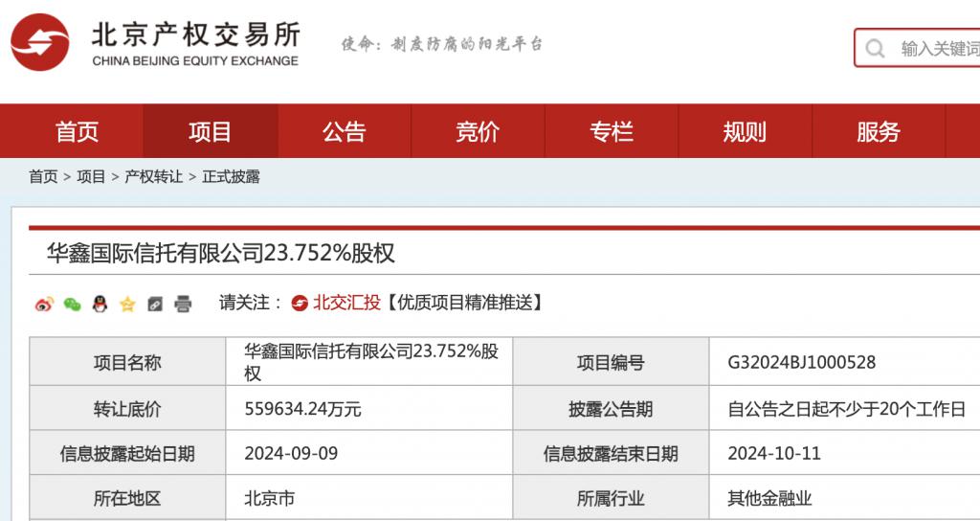Click the printer icon
The width and height of the screenshot is (980, 521).
pyautogui.click(x=183, y=305)
